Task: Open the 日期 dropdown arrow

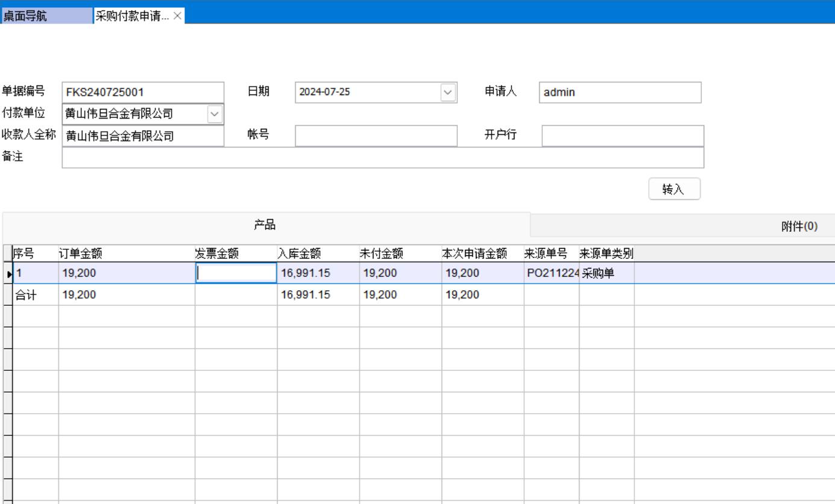Action: (447, 92)
